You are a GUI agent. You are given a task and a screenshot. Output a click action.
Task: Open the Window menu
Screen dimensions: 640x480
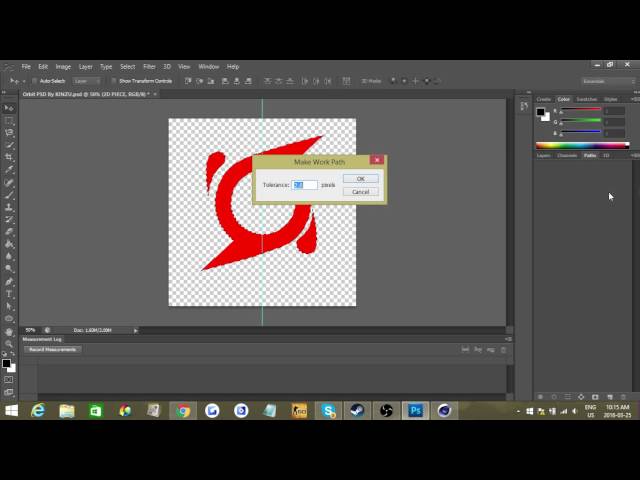point(209,67)
